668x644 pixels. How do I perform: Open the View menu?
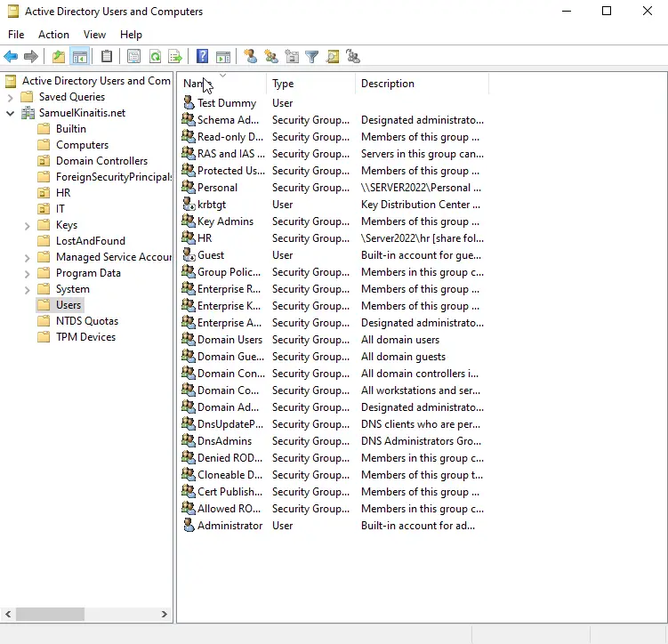[94, 35]
